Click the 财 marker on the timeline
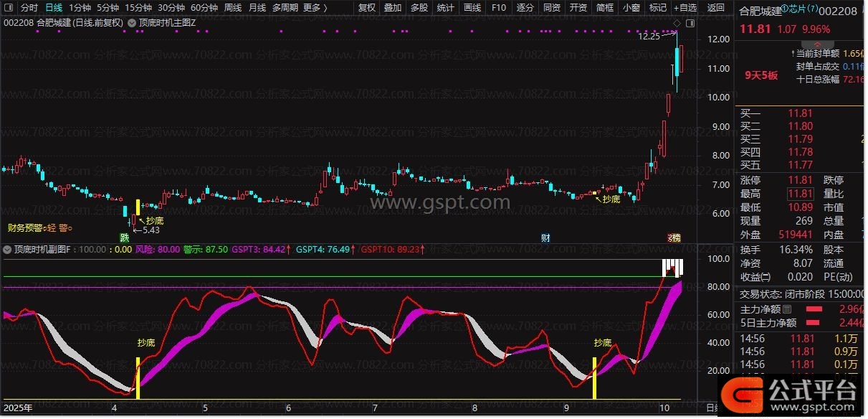 pyautogui.click(x=545, y=237)
